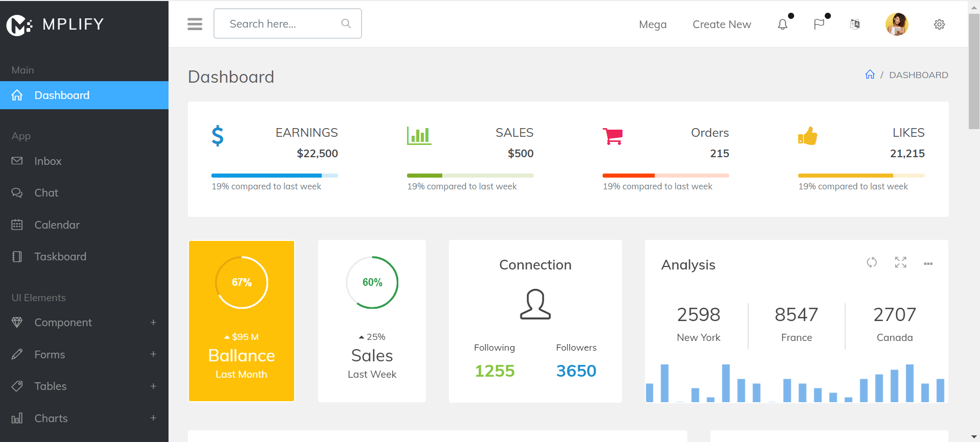Go to the Calendar app

(x=57, y=225)
